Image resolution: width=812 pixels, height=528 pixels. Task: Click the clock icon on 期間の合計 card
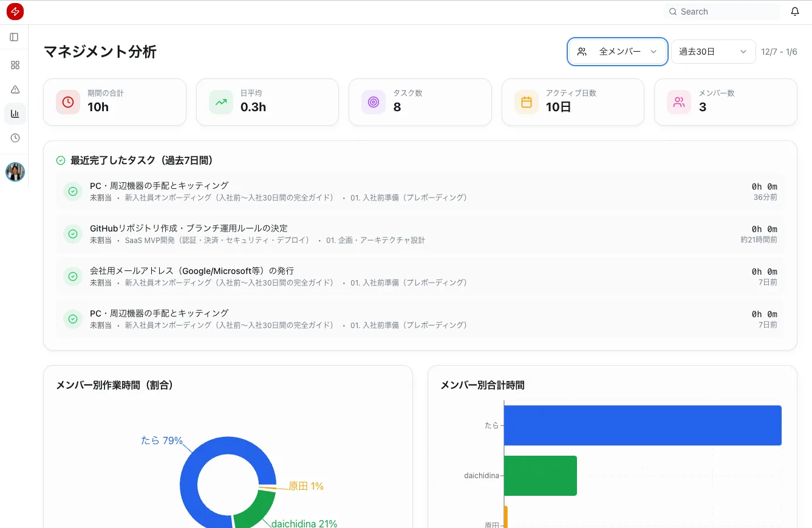point(68,102)
